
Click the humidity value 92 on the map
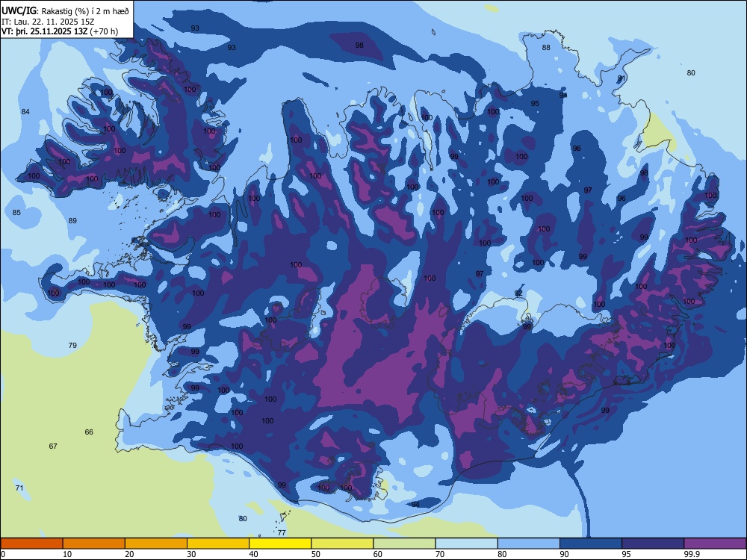pyautogui.click(x=518, y=293)
